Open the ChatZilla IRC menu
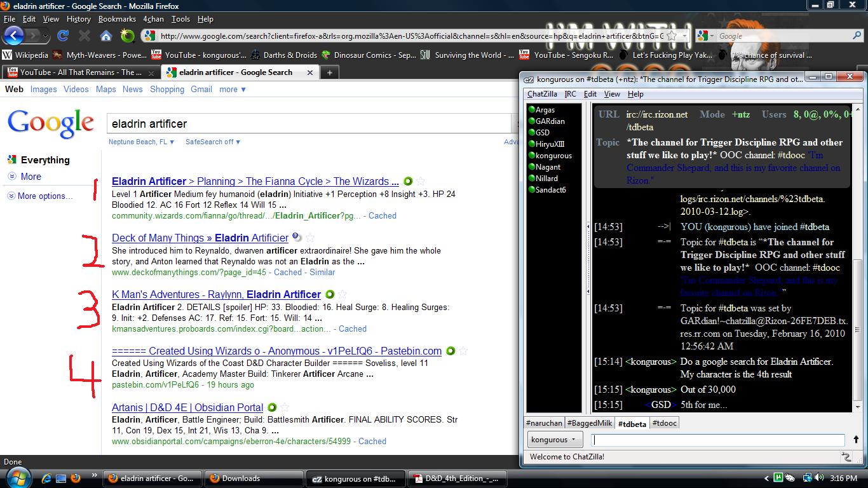The height and width of the screenshot is (488, 868). coord(571,94)
